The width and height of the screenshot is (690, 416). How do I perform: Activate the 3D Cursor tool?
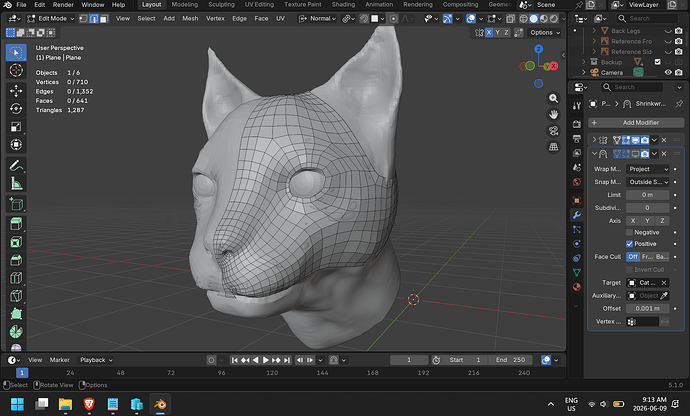coord(16,70)
